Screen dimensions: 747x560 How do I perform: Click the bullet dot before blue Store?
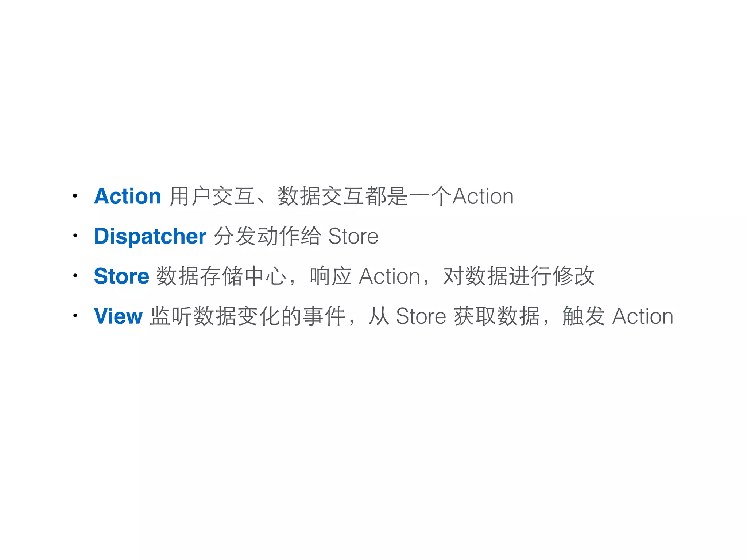click(75, 276)
